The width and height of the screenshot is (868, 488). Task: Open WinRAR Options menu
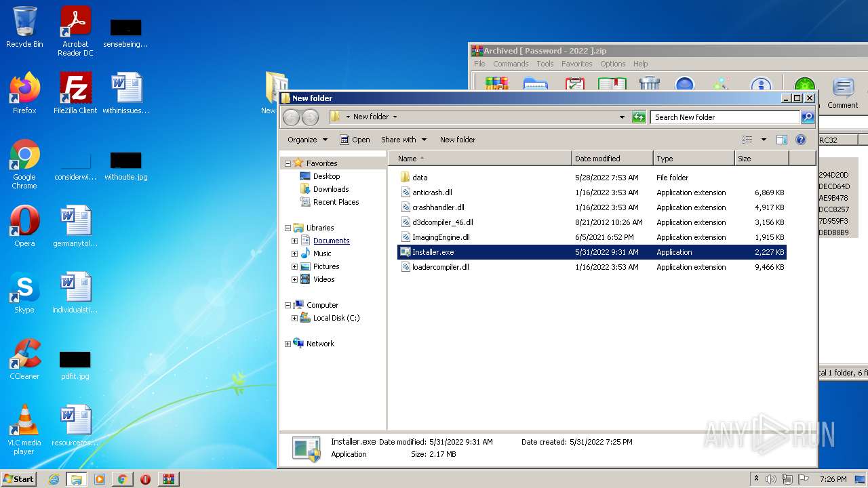[612, 64]
